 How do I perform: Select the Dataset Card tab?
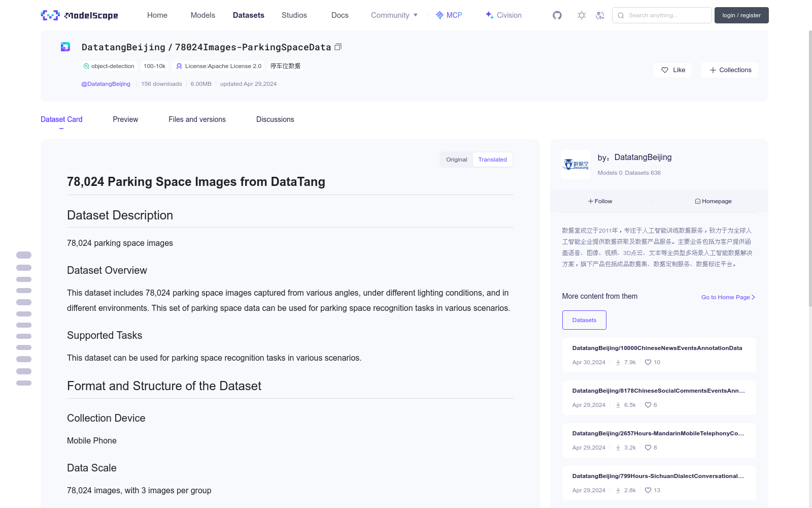(x=61, y=119)
